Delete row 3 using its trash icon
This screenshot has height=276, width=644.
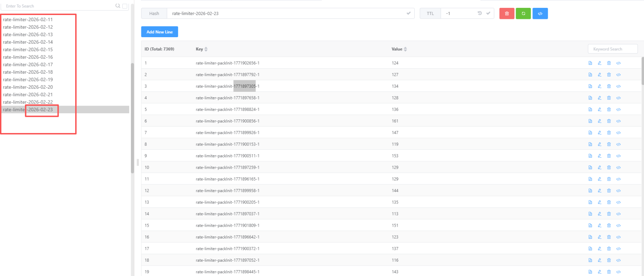[609, 86]
